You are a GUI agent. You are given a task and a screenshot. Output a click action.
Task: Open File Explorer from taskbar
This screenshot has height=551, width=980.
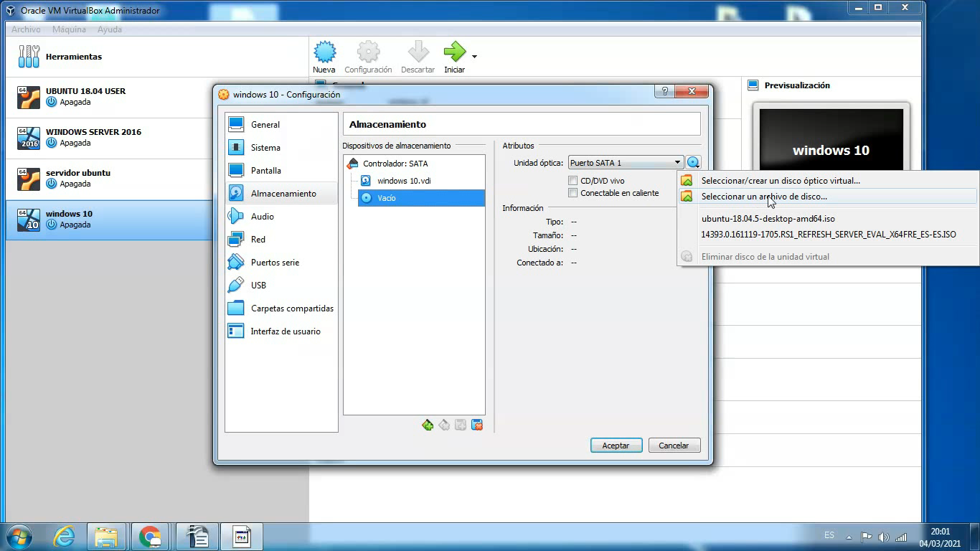click(x=107, y=537)
